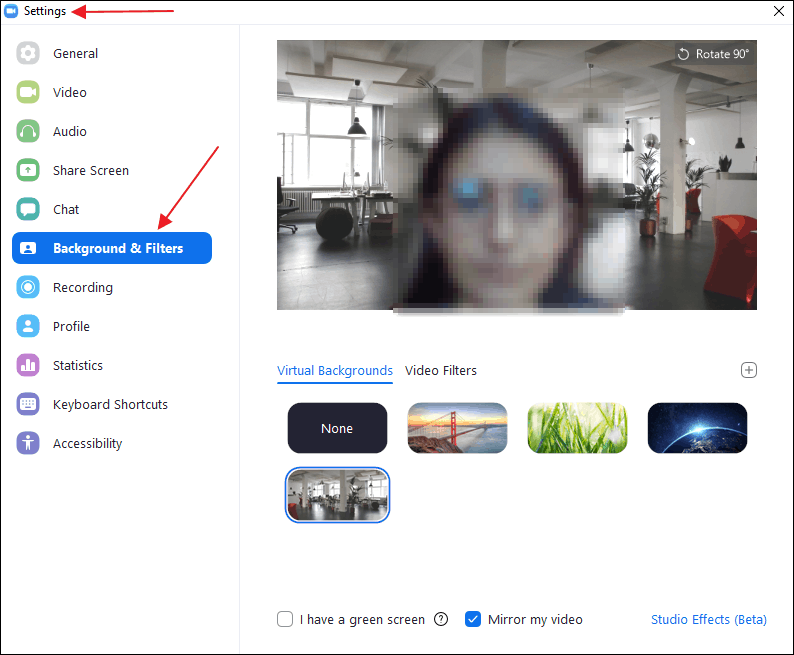Switch to the Virtual Backgrounds tab

(x=335, y=371)
